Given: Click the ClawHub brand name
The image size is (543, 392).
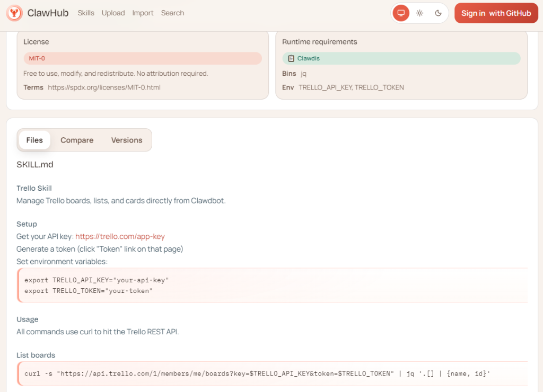Looking at the screenshot, I should (x=48, y=13).
